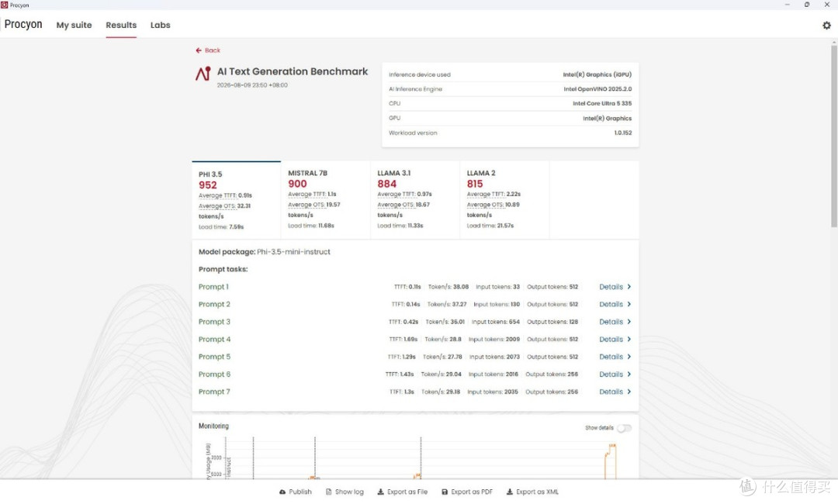This screenshot has height=504, width=838.
Task: Click the Back arrow icon
Action: (x=199, y=50)
